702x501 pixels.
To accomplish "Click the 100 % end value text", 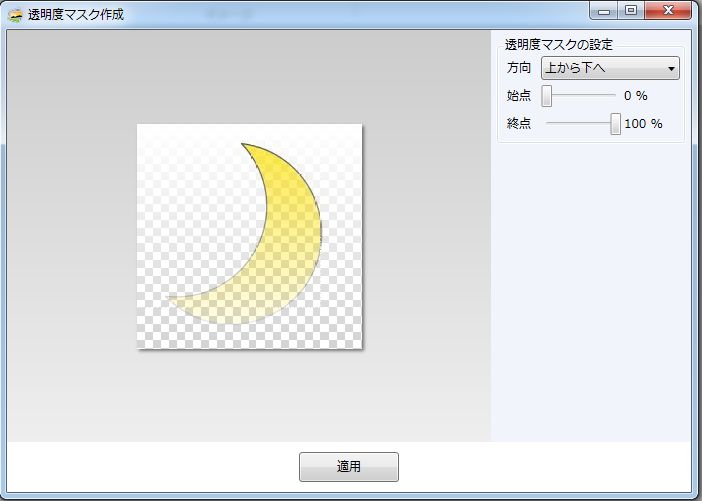I will pyautogui.click(x=643, y=124).
